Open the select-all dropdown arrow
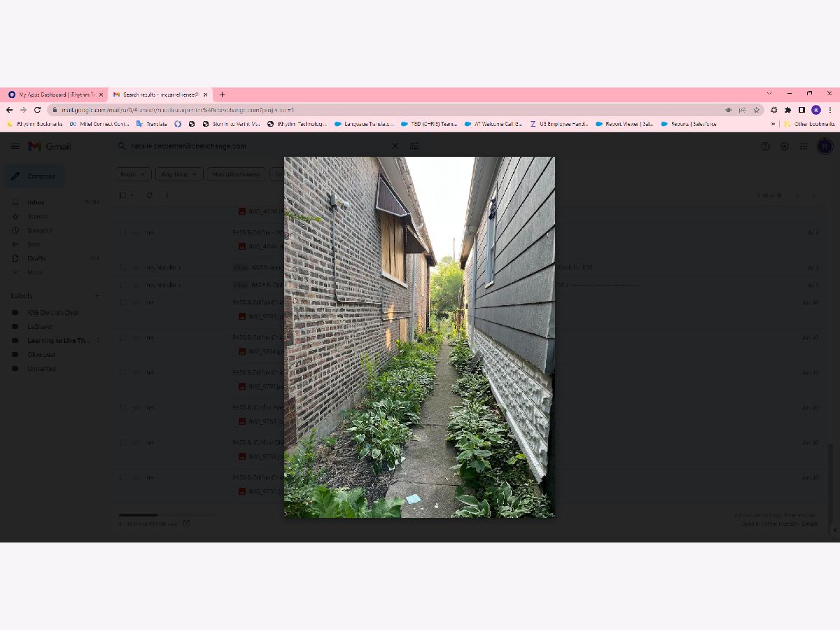This screenshot has width=840, height=630. [132, 195]
